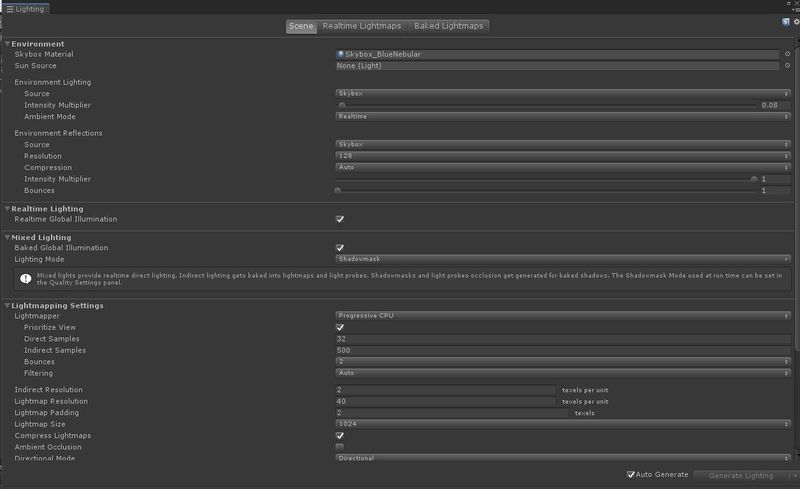800x489 pixels.
Task: Toggle Baked Global Illumination checkbox
Action: tap(340, 248)
